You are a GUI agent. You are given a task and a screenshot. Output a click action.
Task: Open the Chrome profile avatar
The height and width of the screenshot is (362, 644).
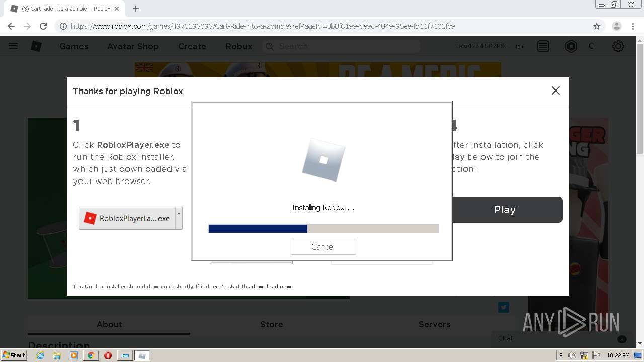tap(616, 26)
